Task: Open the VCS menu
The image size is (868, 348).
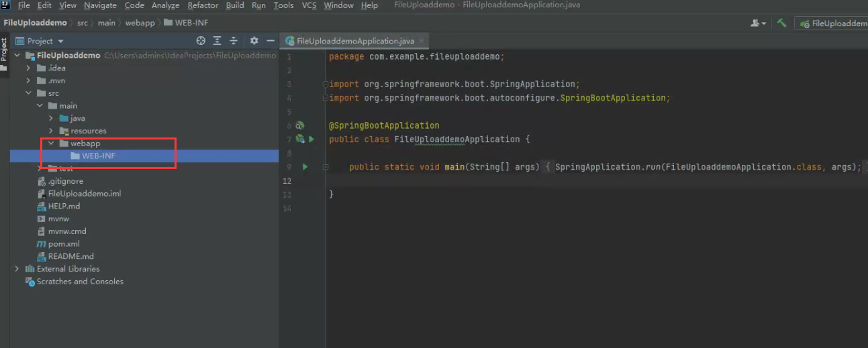Action: (309, 5)
